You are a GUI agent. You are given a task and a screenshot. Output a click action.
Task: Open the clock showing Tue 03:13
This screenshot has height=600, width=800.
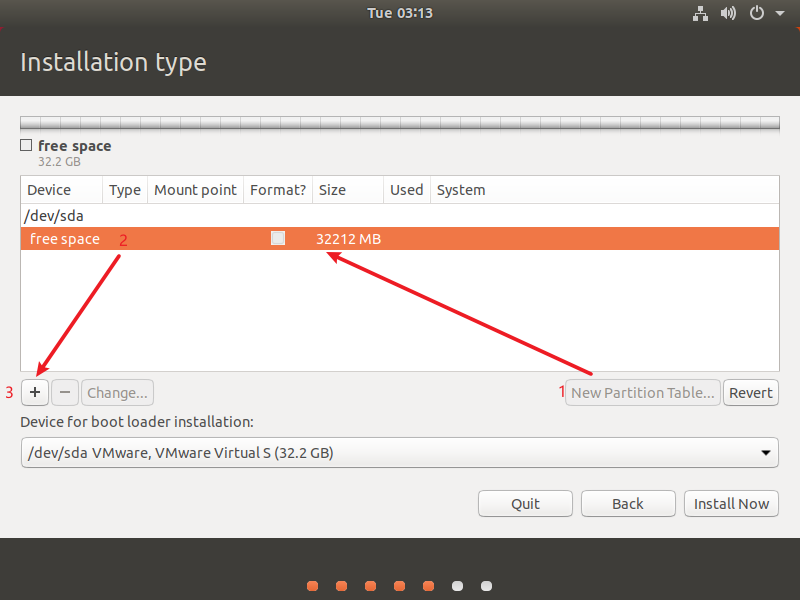400,13
